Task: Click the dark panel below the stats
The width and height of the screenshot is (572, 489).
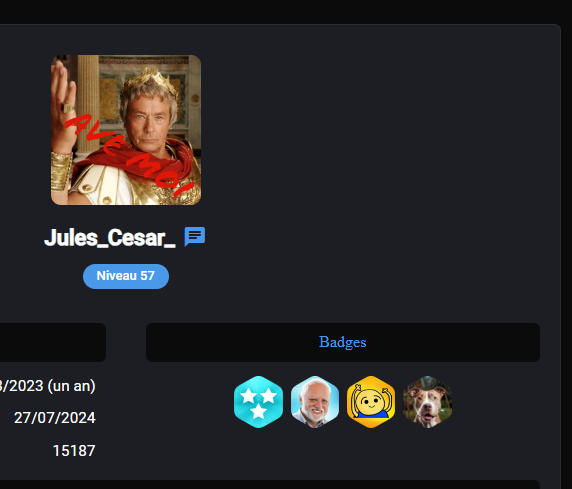Action: (270, 485)
